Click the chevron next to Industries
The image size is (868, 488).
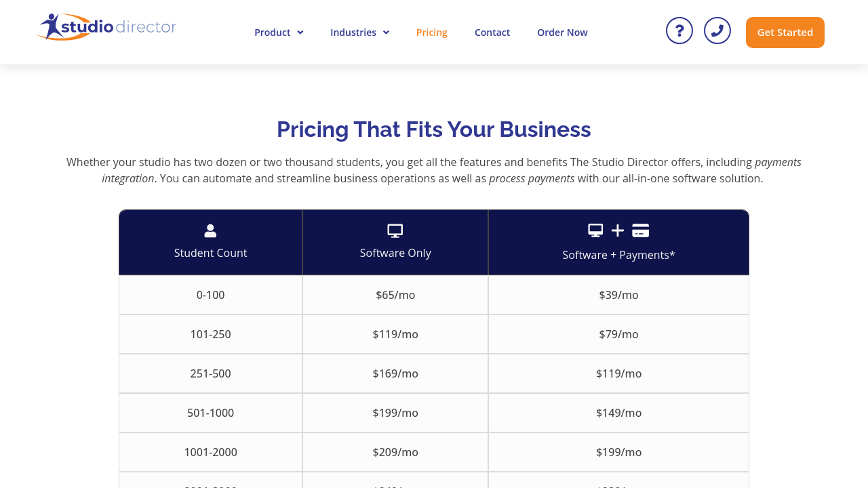[386, 33]
